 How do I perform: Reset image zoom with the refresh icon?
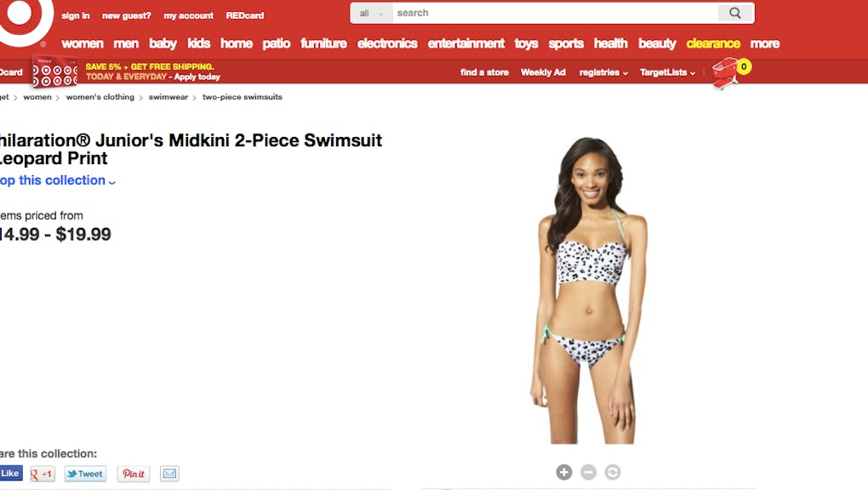[x=612, y=472]
